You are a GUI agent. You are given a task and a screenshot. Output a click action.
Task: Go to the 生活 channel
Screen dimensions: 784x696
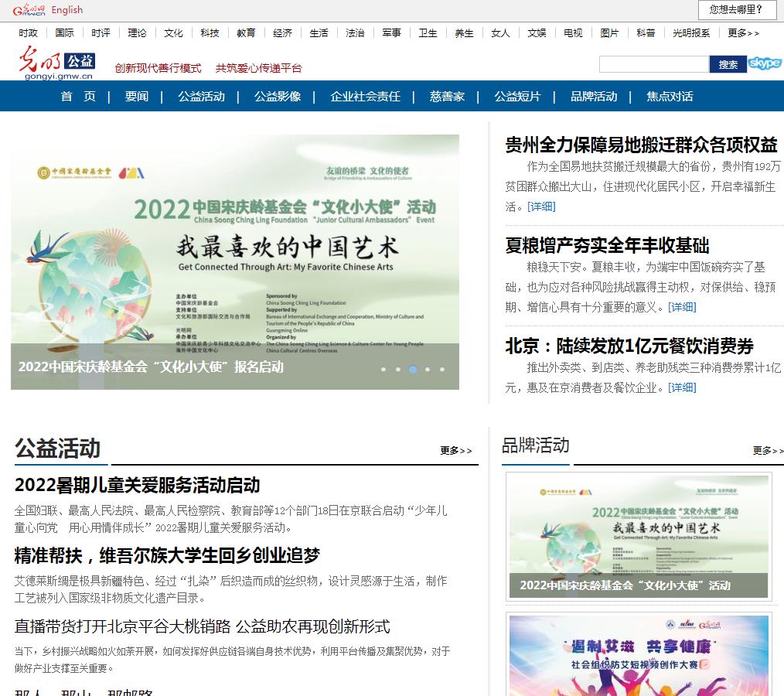(x=319, y=33)
